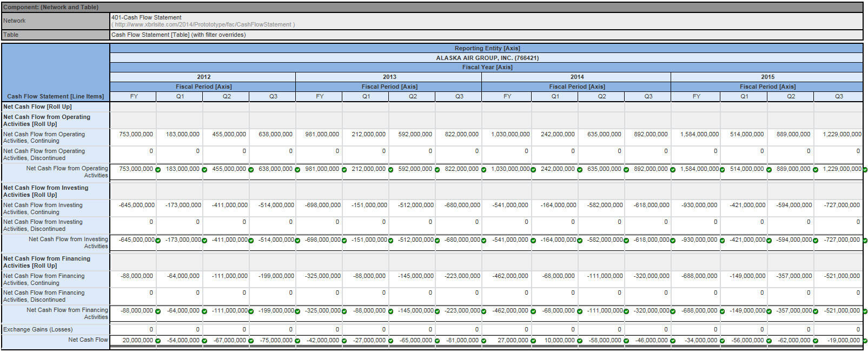Click green check beside -42,000,000 Net Cash Flow

pos(344,341)
